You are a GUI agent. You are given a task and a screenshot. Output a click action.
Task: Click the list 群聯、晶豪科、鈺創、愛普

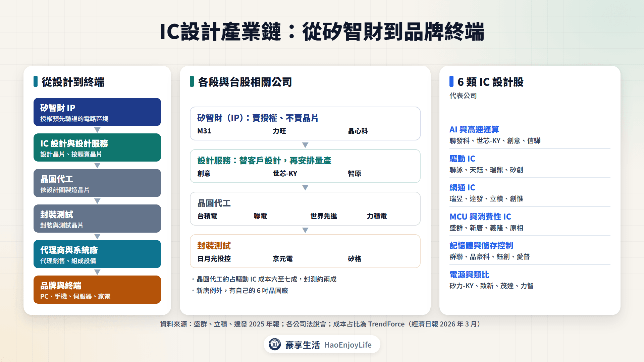[490, 257]
